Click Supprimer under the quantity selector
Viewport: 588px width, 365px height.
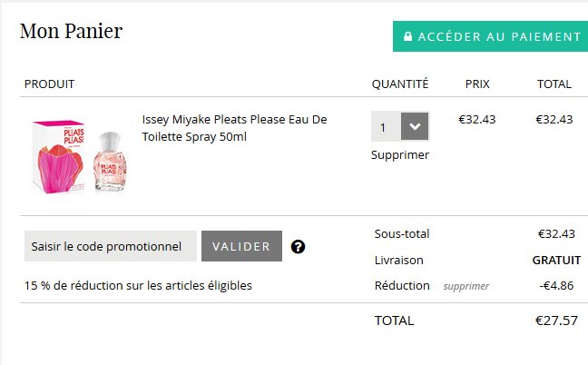coord(399,154)
